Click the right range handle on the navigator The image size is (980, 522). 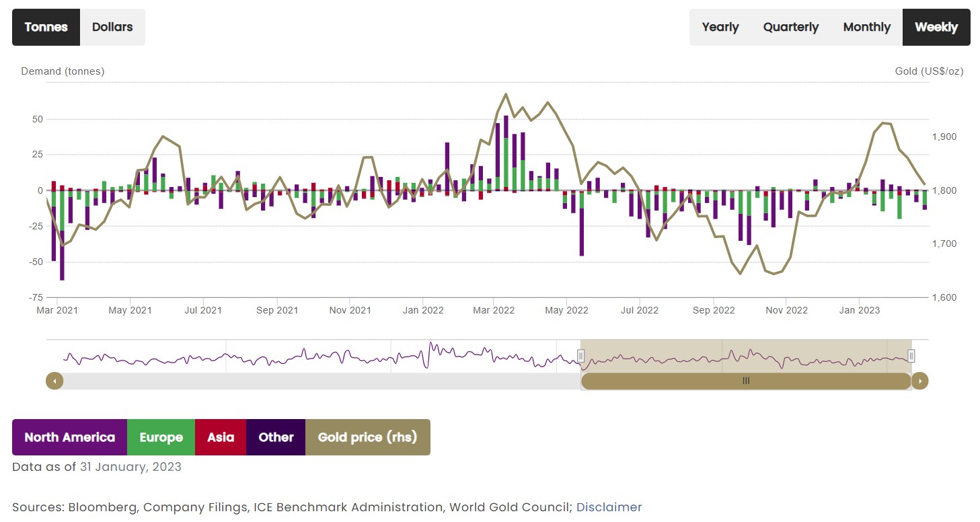[x=911, y=356]
